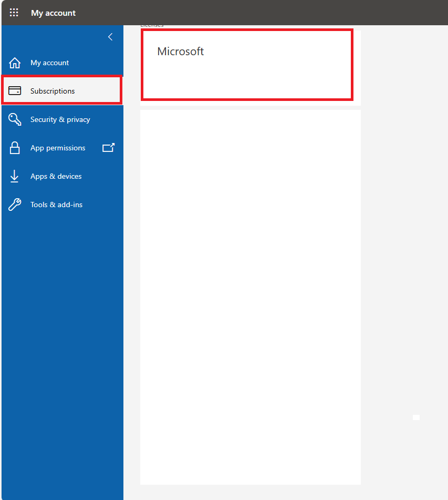Click the My account title in the header

[53, 13]
